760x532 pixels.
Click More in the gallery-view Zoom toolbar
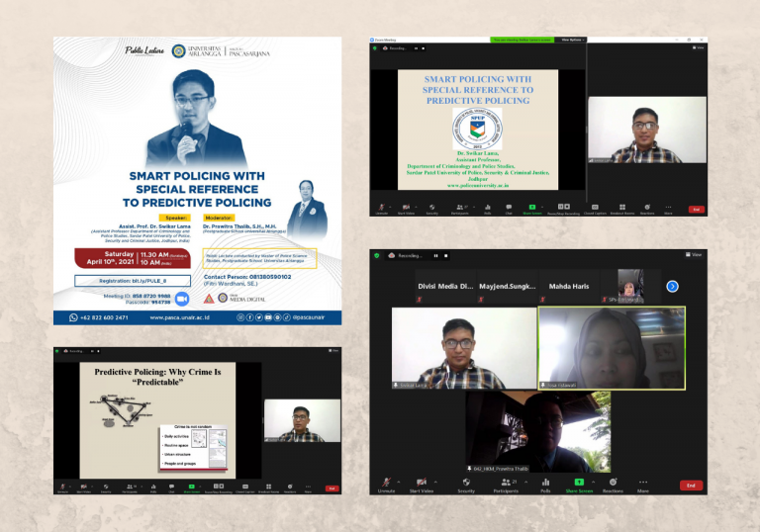pos(642,485)
